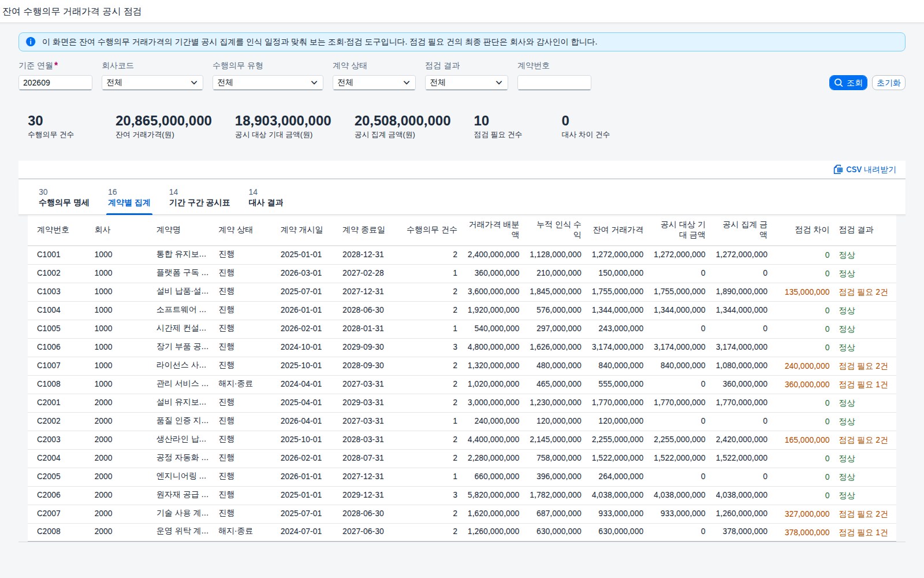Click 점검 필요 2건 for contract C1007
Screen dimensions: 924x578
(863, 366)
